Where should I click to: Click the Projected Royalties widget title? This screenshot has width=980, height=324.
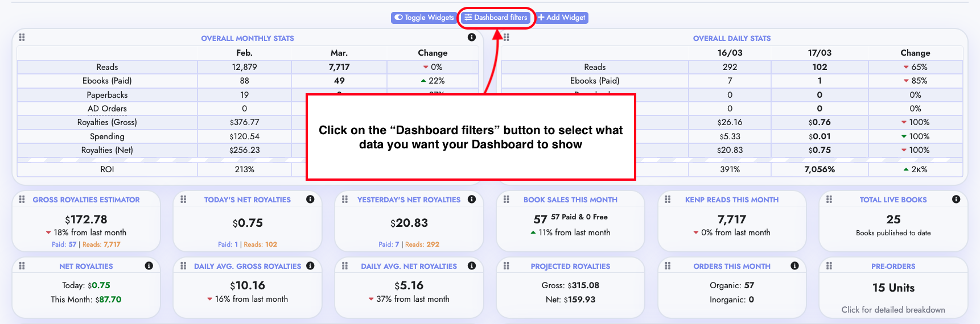[570, 266]
